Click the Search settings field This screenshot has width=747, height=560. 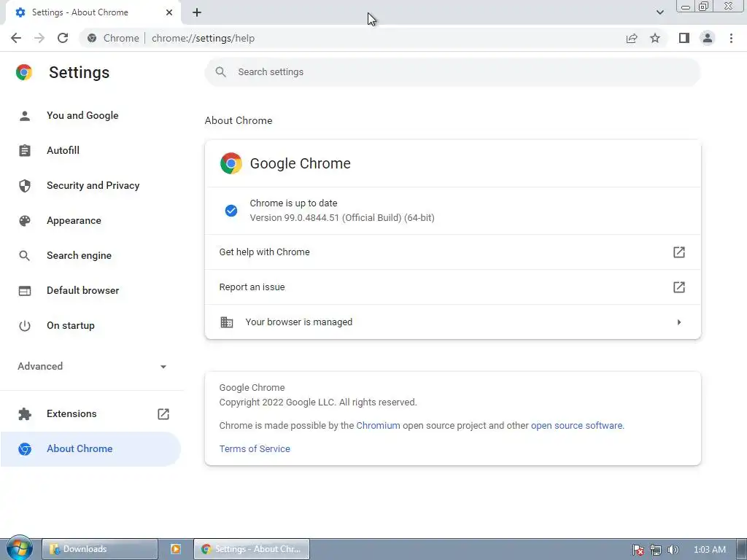tap(452, 72)
